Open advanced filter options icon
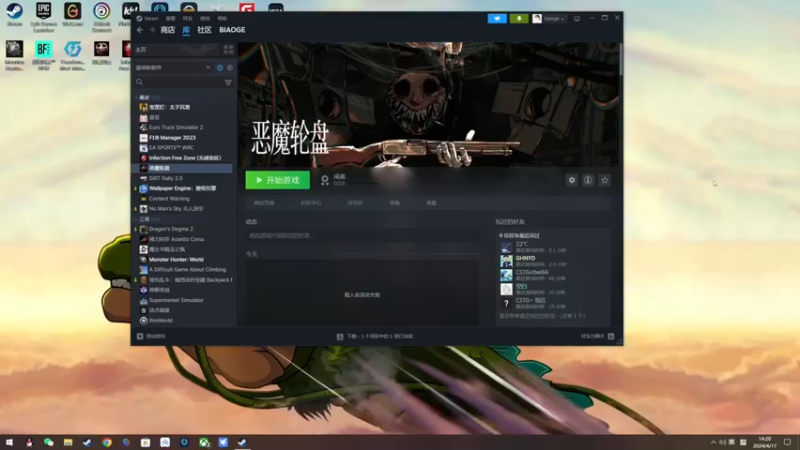The width and height of the screenshot is (800, 450). click(x=228, y=82)
